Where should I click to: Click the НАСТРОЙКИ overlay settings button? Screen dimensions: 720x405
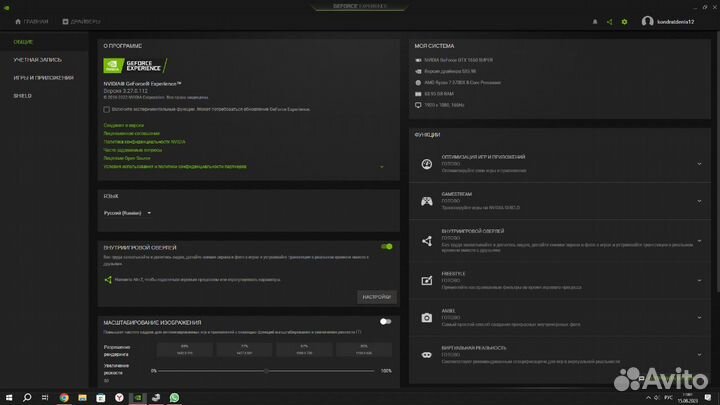point(377,297)
